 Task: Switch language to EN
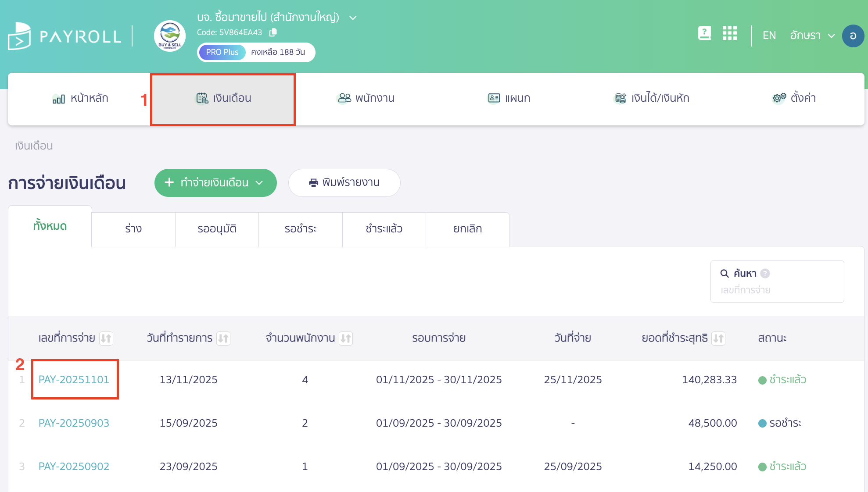769,36
